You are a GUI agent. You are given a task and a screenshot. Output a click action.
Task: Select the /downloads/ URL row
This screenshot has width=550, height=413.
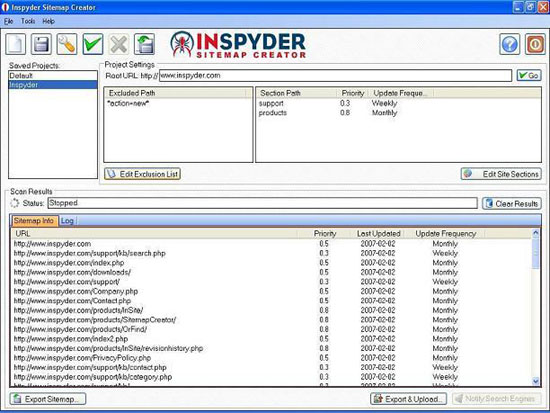[x=272, y=272]
